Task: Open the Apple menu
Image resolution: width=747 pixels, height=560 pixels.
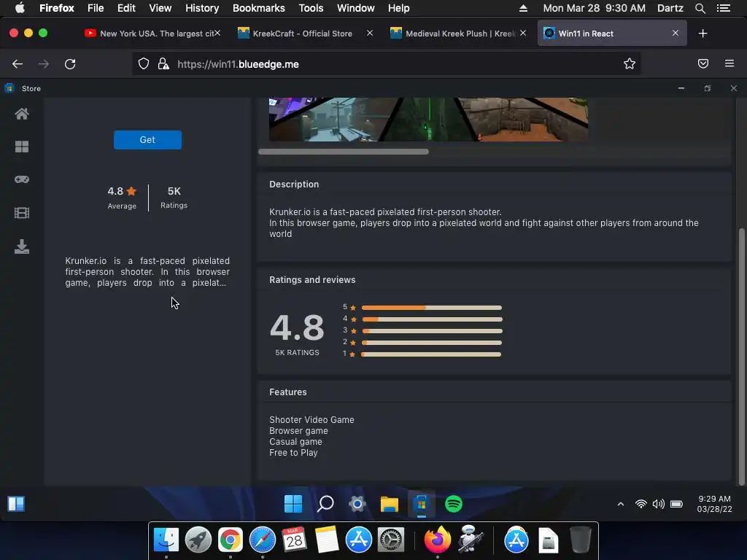Action: click(x=20, y=8)
